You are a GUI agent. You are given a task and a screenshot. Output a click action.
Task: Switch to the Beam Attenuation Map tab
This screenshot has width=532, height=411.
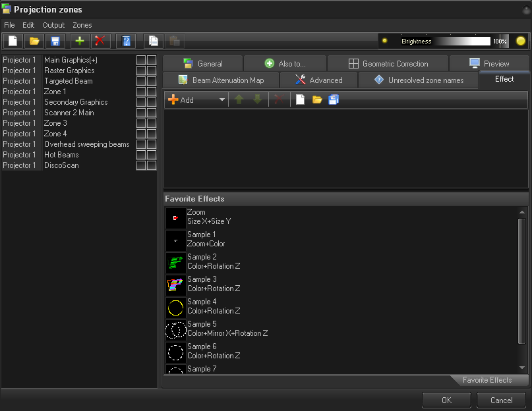221,80
